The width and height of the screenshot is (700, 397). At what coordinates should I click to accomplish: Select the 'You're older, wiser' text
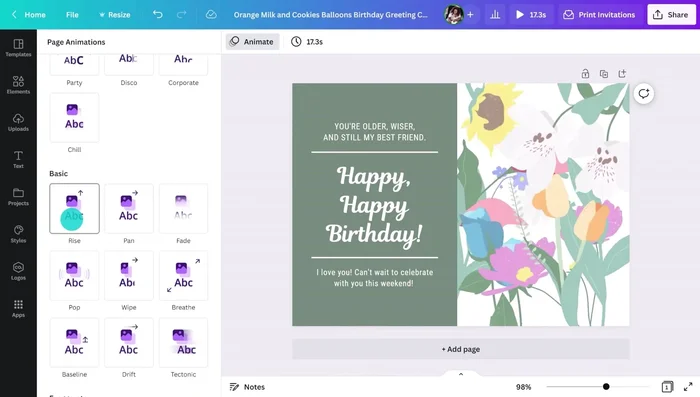click(375, 132)
